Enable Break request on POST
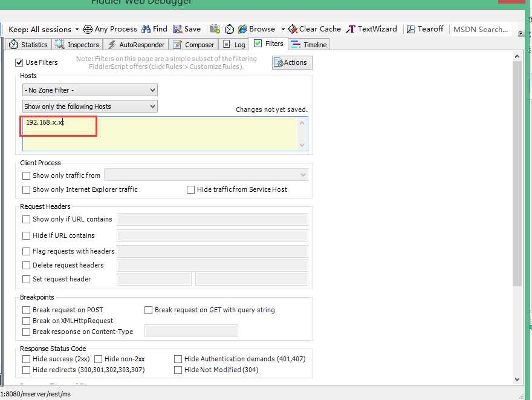The height and width of the screenshot is (400, 532). [26, 310]
